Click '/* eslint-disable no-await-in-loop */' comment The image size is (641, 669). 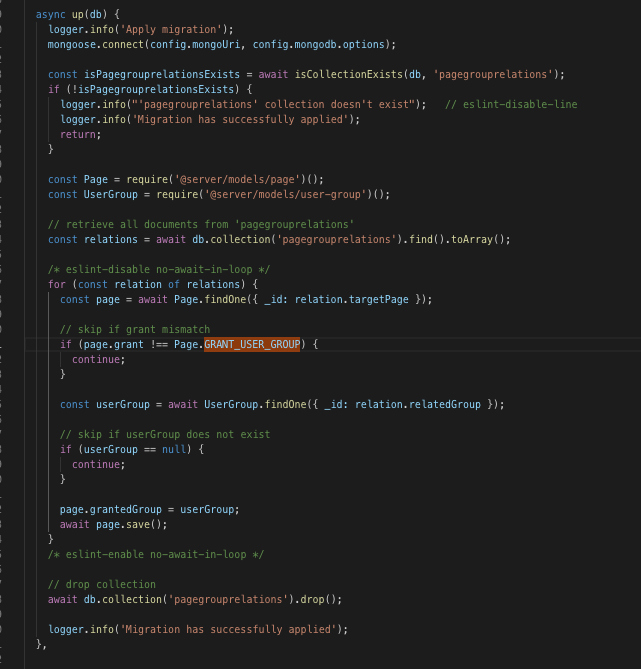point(159,270)
